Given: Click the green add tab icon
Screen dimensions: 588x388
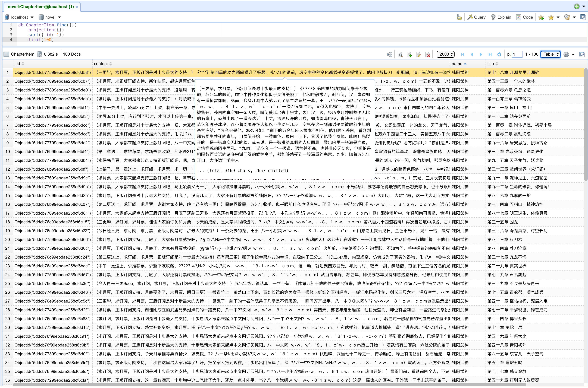Looking at the screenshot, I should 577,7.
